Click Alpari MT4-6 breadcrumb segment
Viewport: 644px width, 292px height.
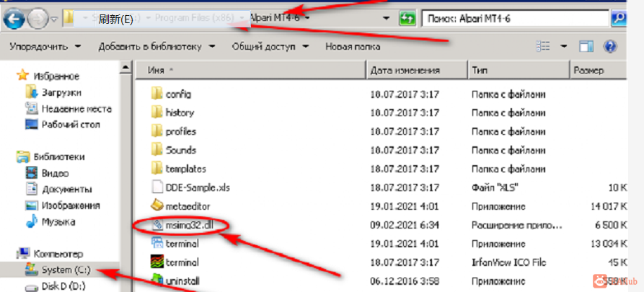click(274, 19)
